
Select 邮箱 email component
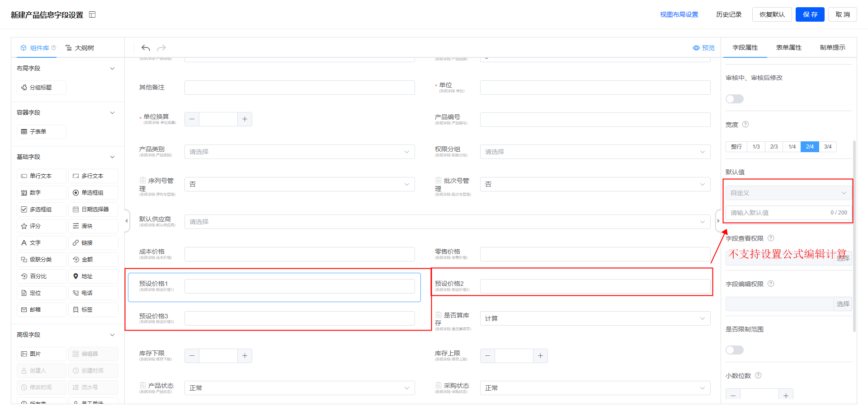click(x=42, y=310)
